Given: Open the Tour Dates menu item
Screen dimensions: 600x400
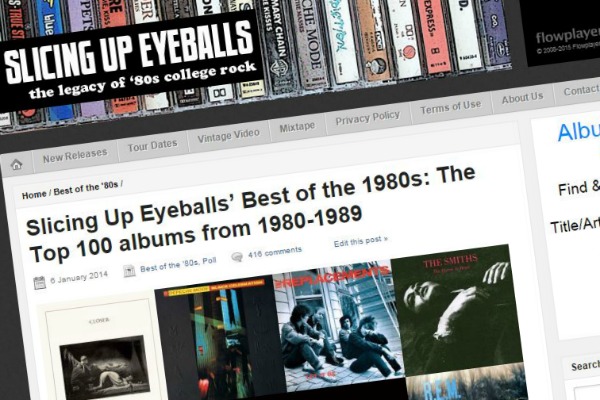Looking at the screenshot, I should click(x=152, y=145).
